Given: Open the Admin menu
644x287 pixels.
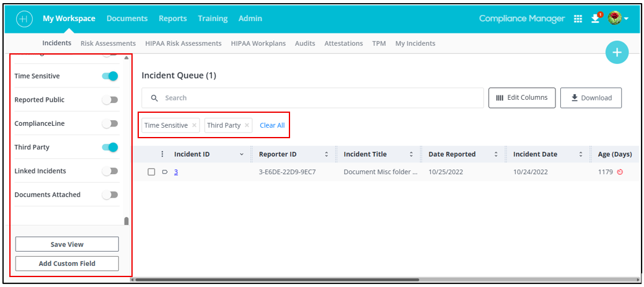Looking at the screenshot, I should 250,19.
